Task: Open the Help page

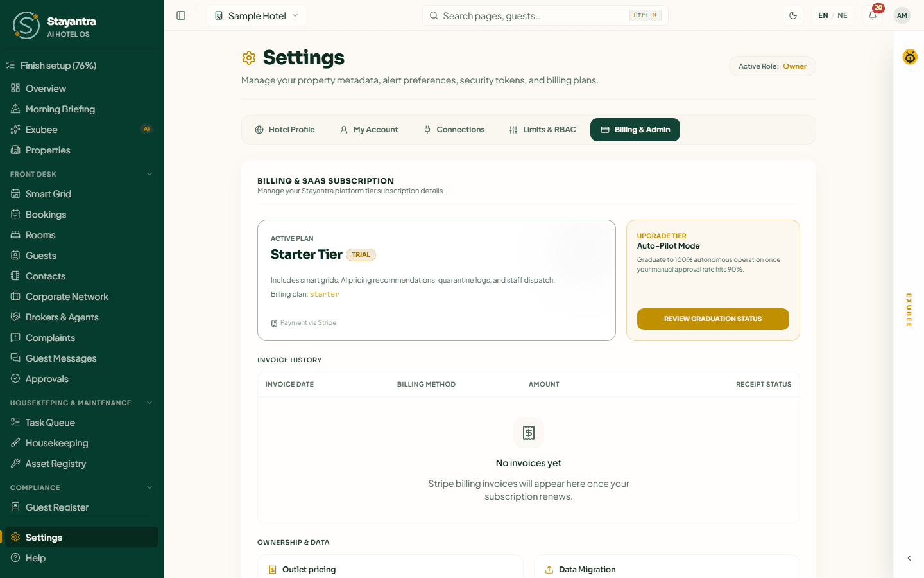Action: pos(81,558)
